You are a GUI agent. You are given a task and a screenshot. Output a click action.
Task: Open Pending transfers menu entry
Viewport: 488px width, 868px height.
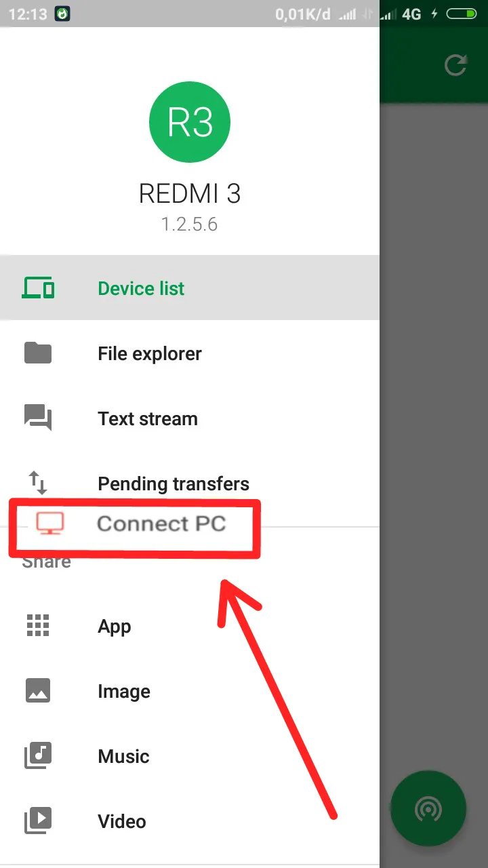tap(190, 484)
